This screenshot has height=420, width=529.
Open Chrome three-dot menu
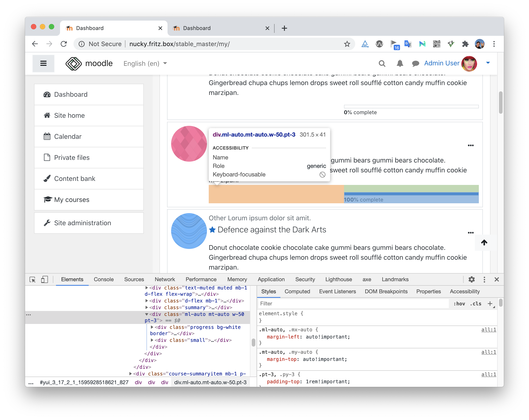tap(494, 44)
